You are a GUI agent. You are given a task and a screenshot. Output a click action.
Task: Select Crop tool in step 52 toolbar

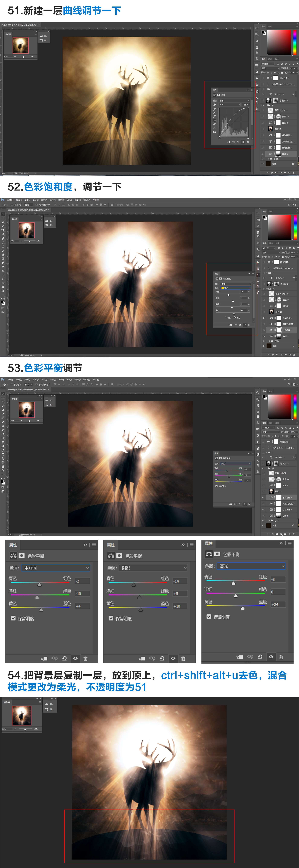pyautogui.click(x=3, y=230)
